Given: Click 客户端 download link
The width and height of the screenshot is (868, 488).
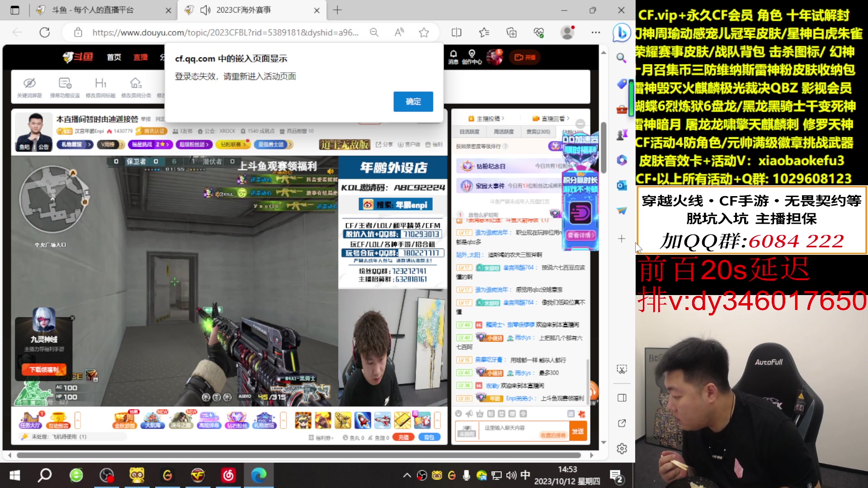Looking at the screenshot, I should click(x=409, y=145).
